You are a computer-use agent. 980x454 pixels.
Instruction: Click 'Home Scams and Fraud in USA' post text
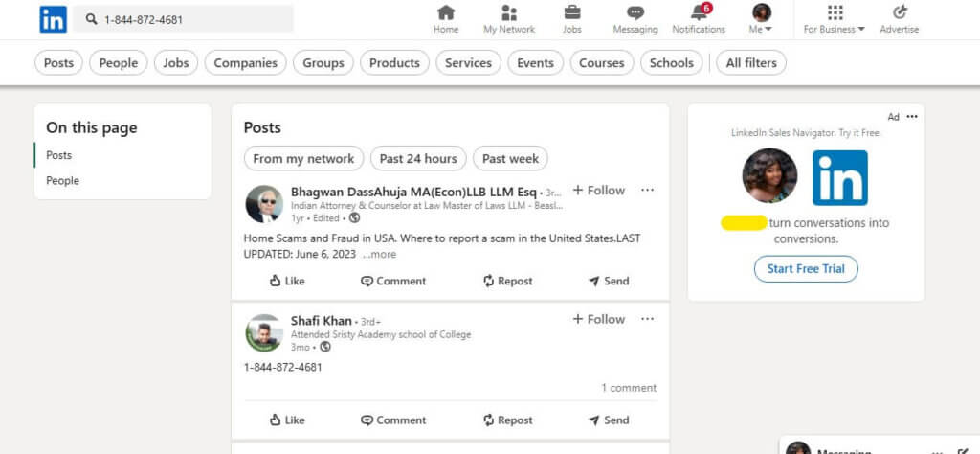321,238
